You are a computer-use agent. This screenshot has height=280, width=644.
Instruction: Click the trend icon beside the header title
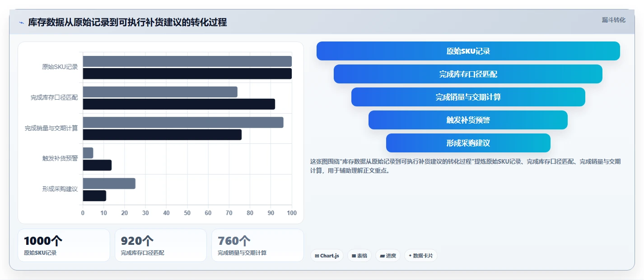pyautogui.click(x=21, y=23)
